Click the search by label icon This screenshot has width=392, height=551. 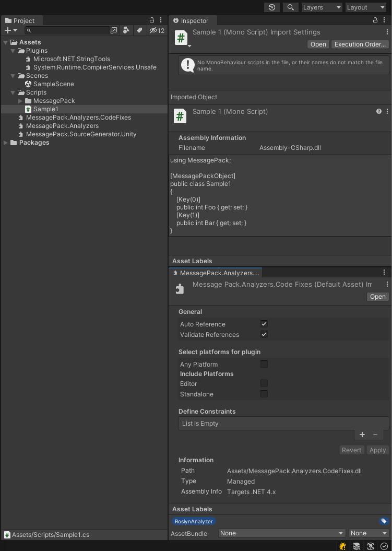(x=138, y=30)
